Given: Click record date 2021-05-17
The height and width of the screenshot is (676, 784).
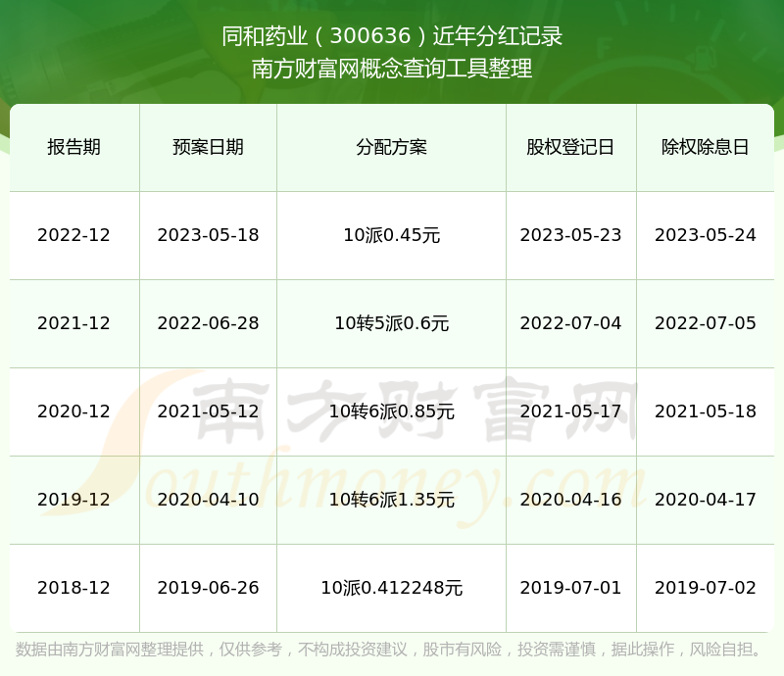Looking at the screenshot, I should pyautogui.click(x=570, y=411).
